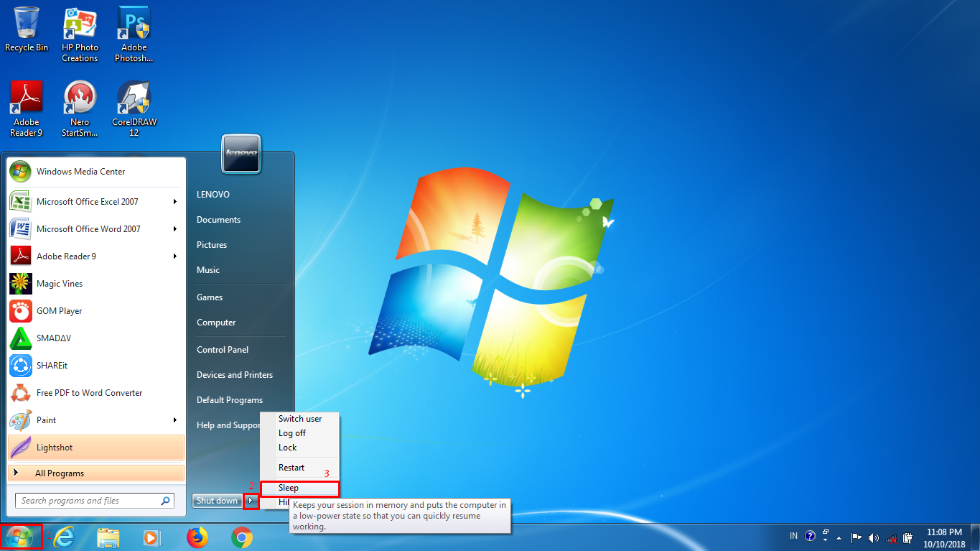Open Computer from the Start menu
This screenshot has width=980, height=551.
(216, 323)
